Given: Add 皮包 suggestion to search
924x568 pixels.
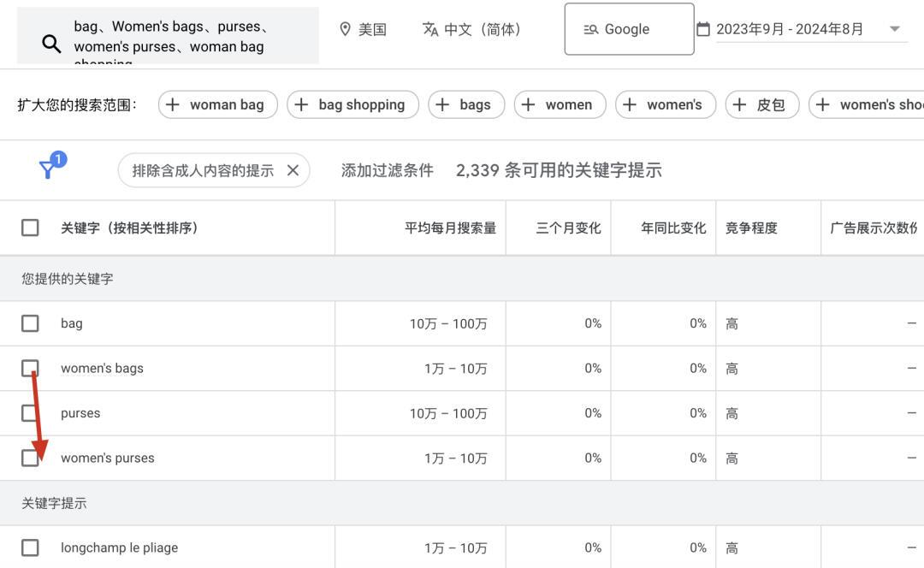Looking at the screenshot, I should (762, 105).
